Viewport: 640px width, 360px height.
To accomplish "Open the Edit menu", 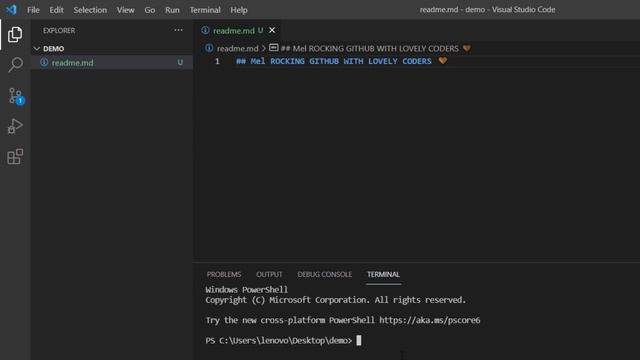I will click(56, 10).
